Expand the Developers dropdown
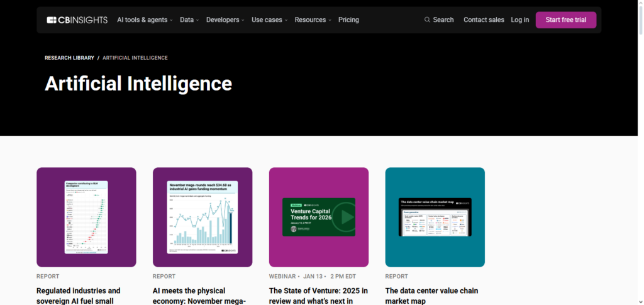 [225, 19]
